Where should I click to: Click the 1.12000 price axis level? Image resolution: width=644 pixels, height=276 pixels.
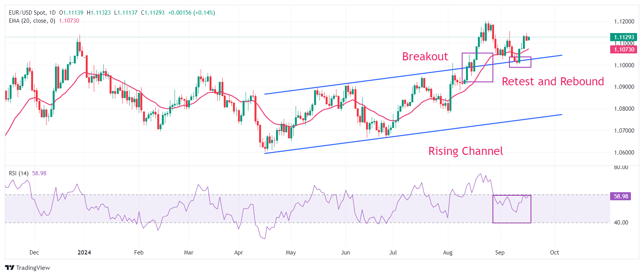click(x=624, y=22)
